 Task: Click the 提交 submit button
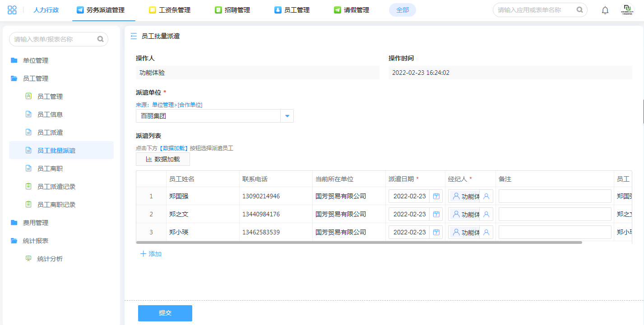point(165,313)
